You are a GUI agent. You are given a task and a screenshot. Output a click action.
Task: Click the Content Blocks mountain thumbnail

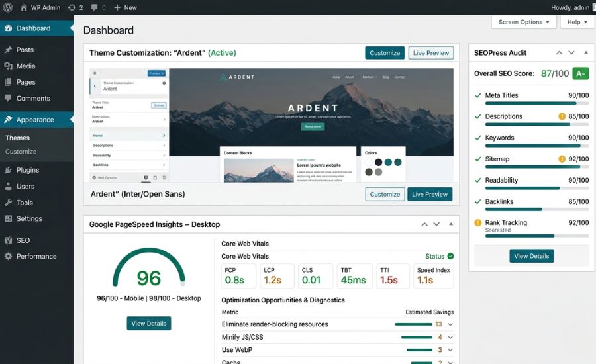click(259, 170)
